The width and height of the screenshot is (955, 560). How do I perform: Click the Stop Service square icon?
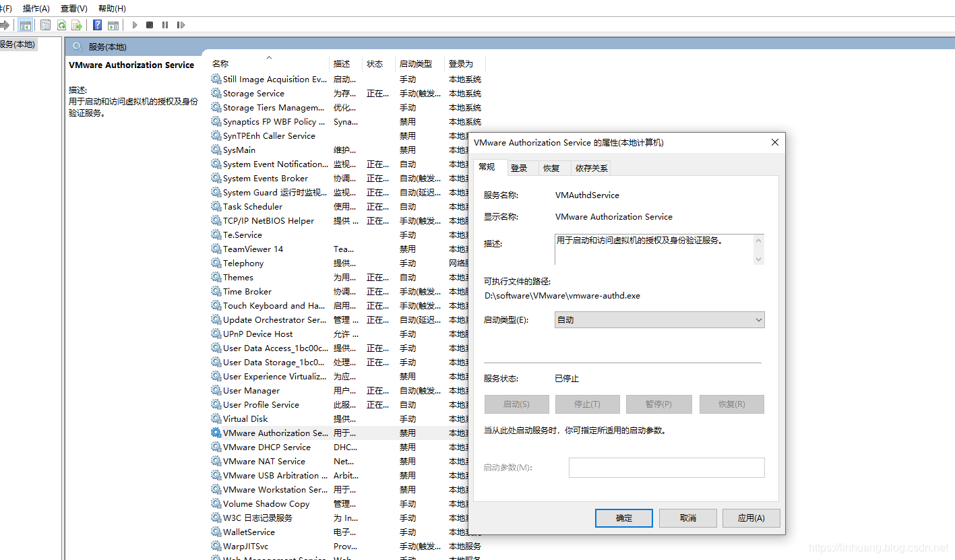(150, 25)
